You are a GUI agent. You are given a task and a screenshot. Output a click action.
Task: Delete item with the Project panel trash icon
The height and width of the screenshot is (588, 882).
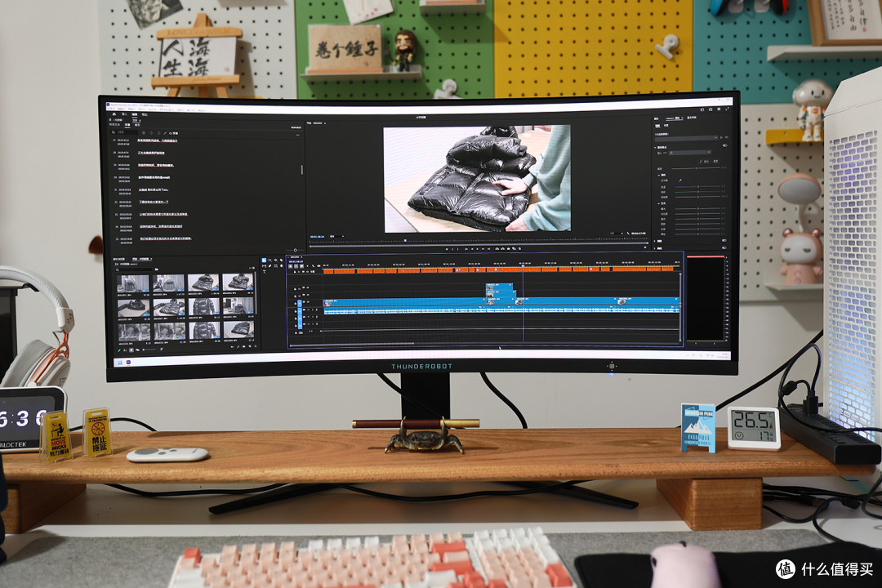[256, 346]
